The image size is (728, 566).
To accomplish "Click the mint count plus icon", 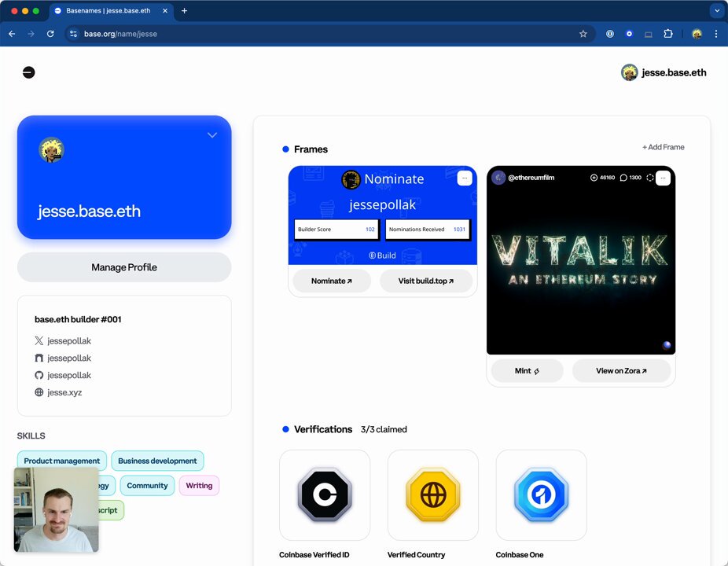I will (x=594, y=178).
